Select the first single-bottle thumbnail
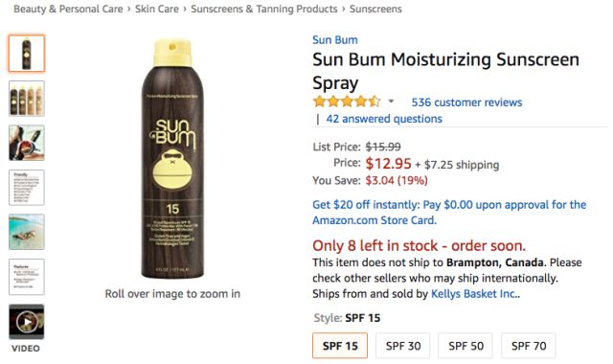This screenshot has width=613, height=364. [27, 54]
